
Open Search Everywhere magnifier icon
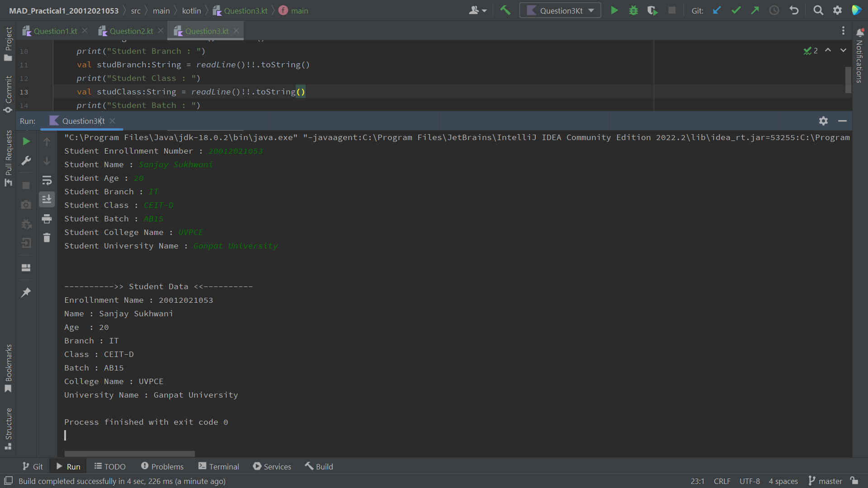pos(818,10)
